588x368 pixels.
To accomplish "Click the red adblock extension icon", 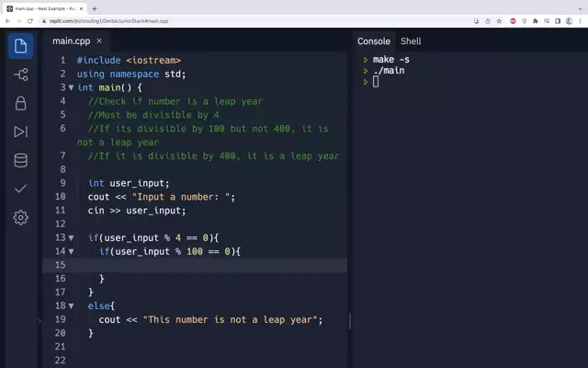I will coord(513,21).
